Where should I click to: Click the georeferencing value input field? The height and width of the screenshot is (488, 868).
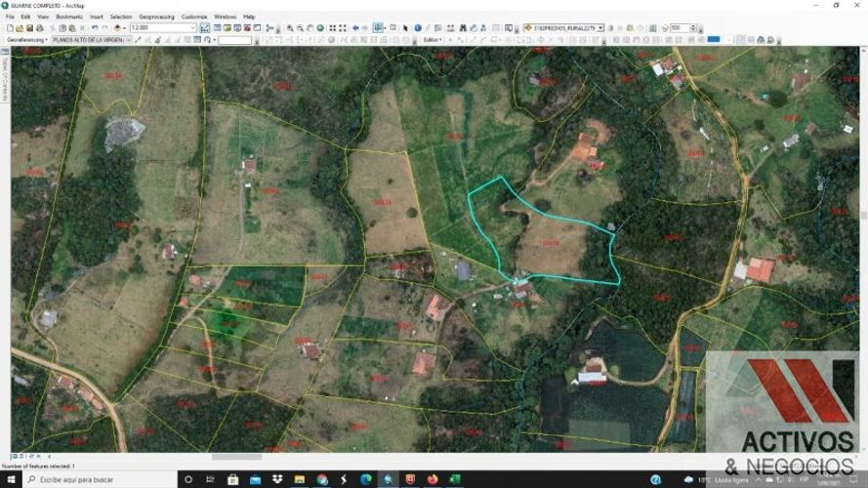[235, 40]
